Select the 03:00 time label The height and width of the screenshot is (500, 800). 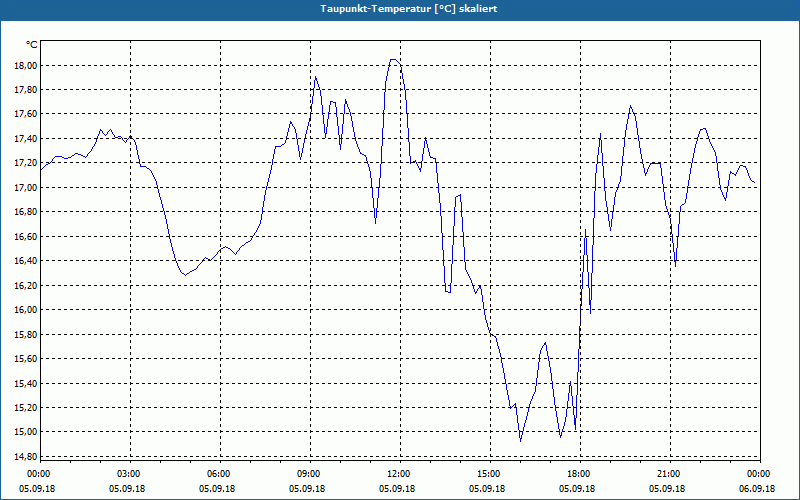click(x=131, y=474)
